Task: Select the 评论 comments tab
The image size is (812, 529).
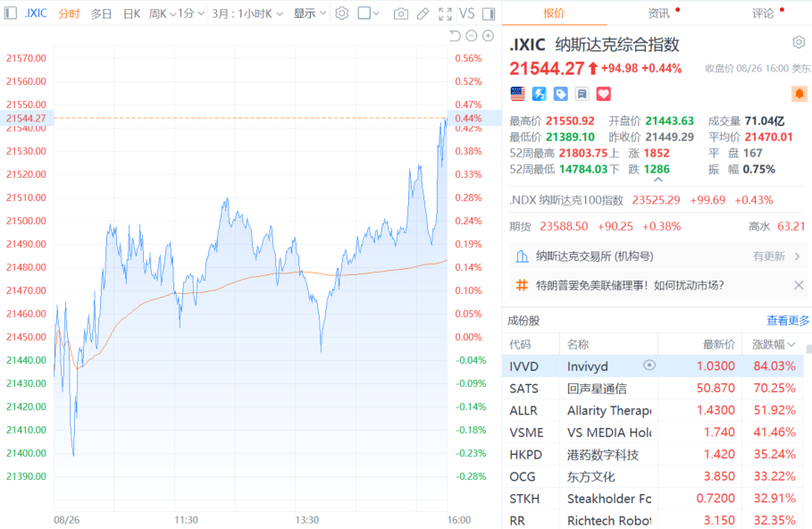Action: [x=763, y=13]
